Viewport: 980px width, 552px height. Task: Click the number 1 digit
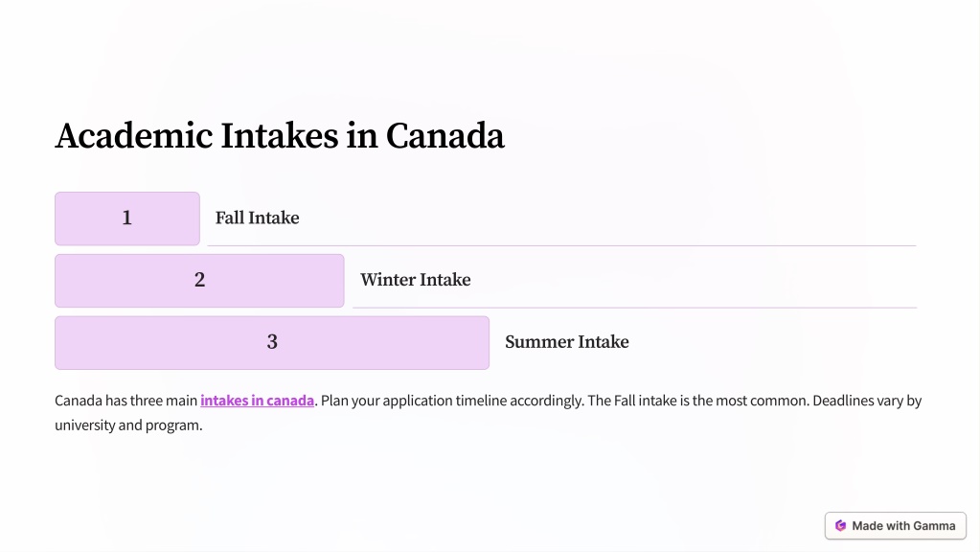click(126, 218)
